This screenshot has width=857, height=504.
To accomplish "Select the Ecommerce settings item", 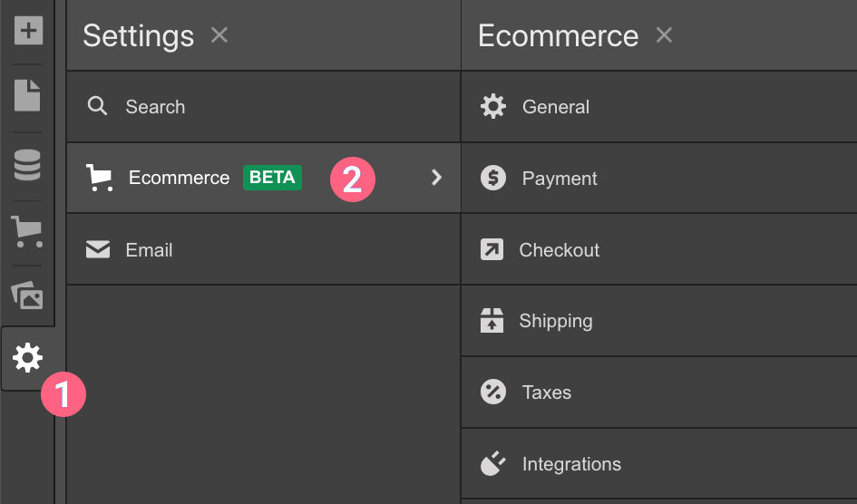I will pyautogui.click(x=179, y=178).
